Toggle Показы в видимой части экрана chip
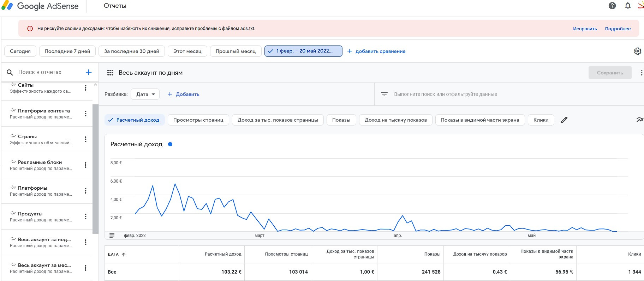Viewport: 644px width, 281px height. [480, 120]
